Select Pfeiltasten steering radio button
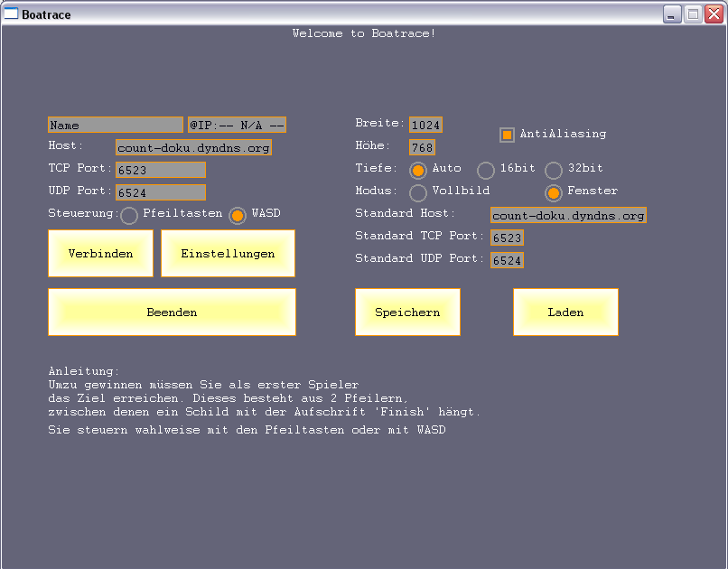Viewport: 728px width, 569px height. pyautogui.click(x=129, y=215)
